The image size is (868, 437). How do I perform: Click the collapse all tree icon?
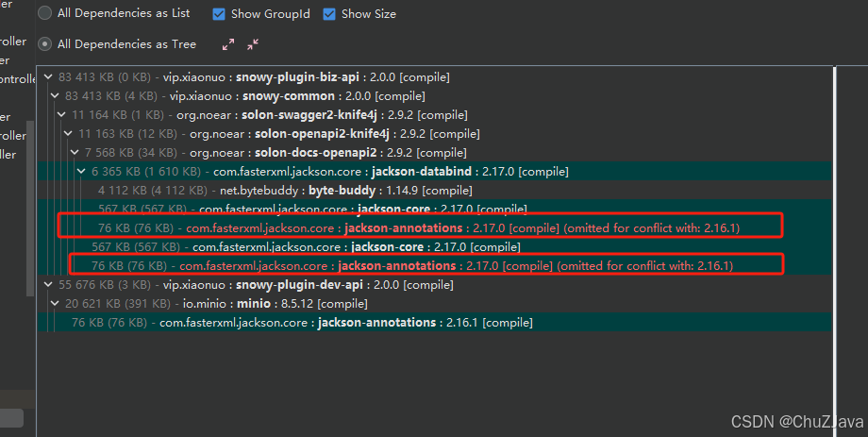point(253,44)
